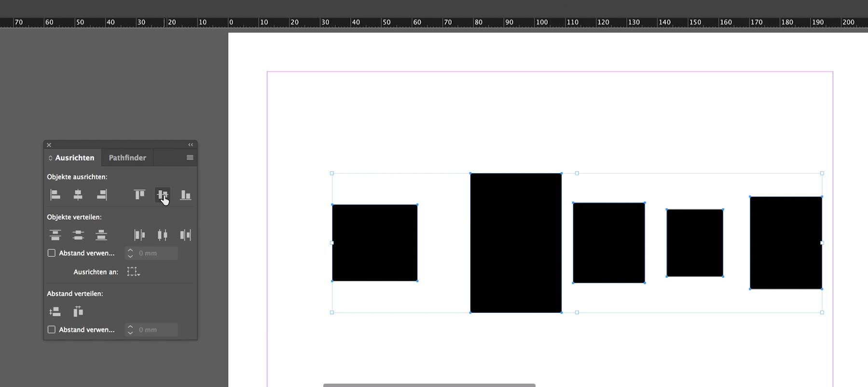Select the smallest black rectangle
The height and width of the screenshot is (387, 868).
click(695, 243)
